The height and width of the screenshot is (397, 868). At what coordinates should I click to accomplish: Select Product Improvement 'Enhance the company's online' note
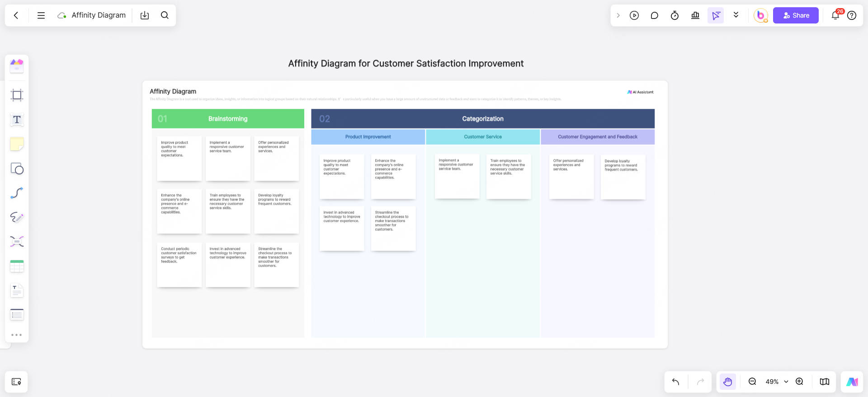pos(393,177)
